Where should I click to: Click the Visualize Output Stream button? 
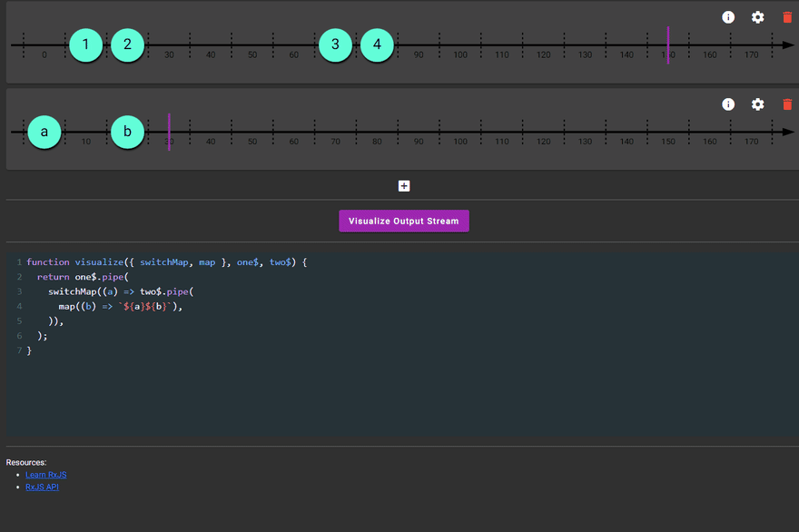pyautogui.click(x=403, y=222)
